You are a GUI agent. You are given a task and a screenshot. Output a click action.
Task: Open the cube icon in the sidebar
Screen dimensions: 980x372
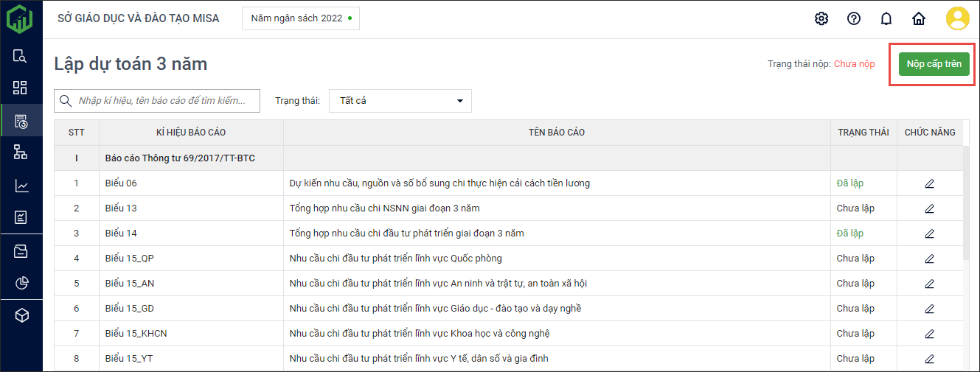(x=21, y=315)
